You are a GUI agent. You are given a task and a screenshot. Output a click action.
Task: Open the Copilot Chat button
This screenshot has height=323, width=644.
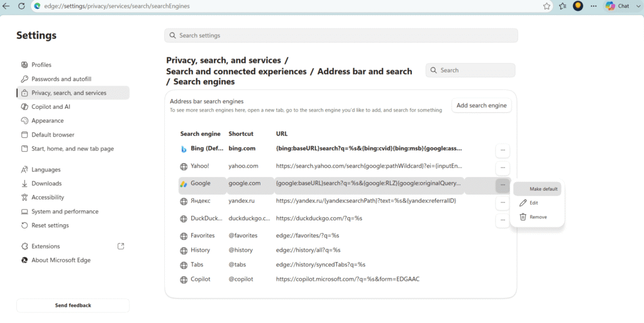(x=618, y=6)
